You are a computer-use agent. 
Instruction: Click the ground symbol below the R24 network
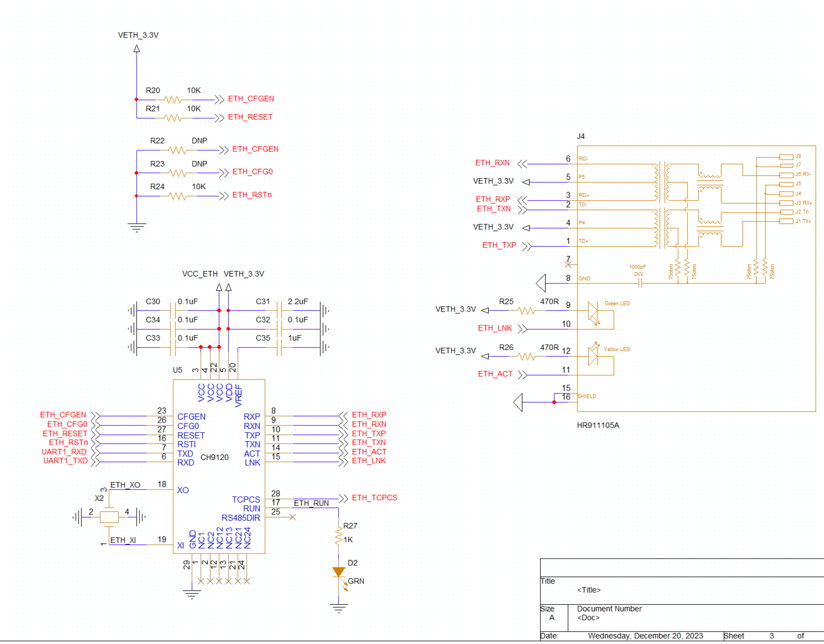click(136, 227)
